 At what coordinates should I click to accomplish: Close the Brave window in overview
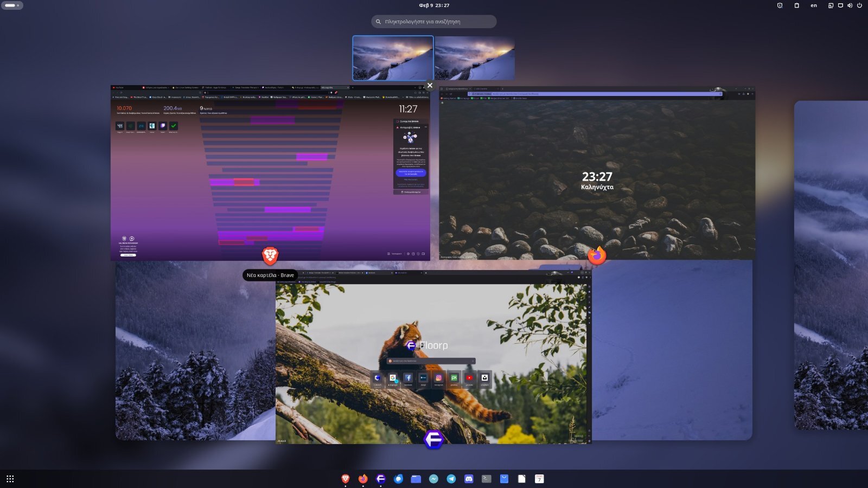tap(430, 85)
